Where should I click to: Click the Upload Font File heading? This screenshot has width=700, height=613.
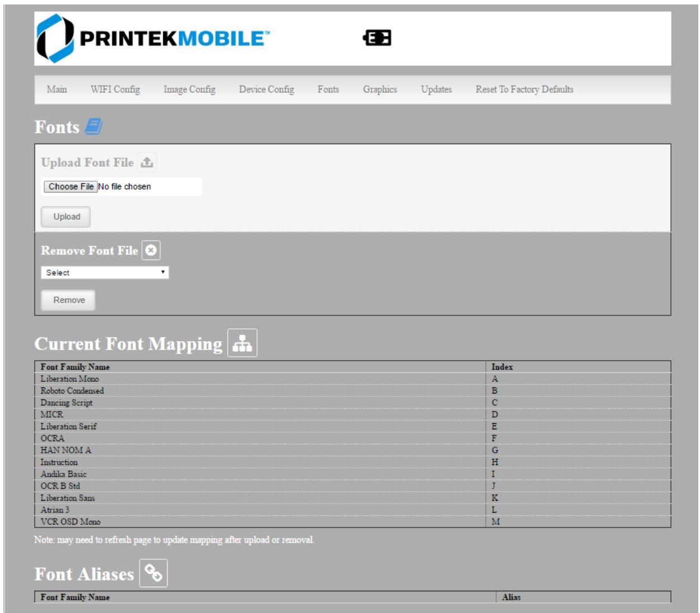[x=87, y=162]
